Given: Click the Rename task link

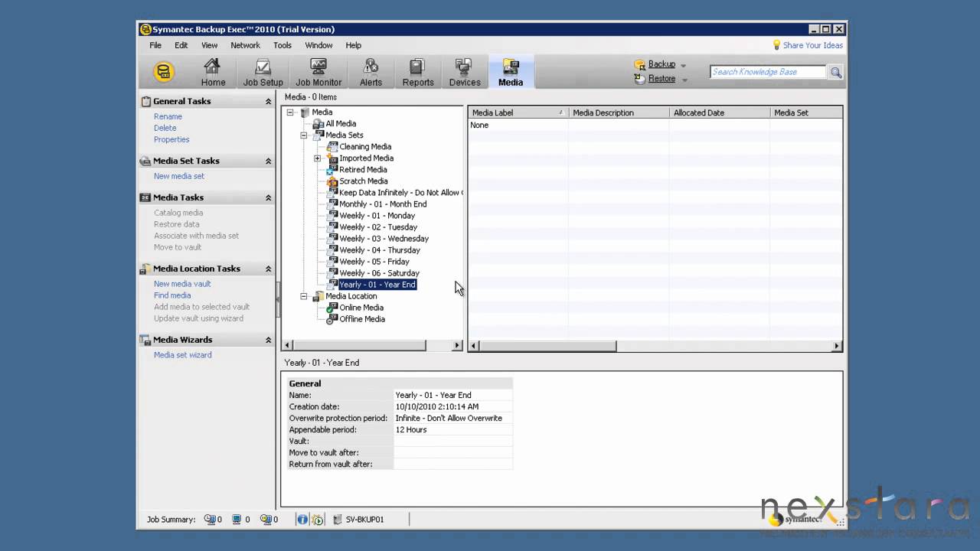Looking at the screenshot, I should tap(168, 116).
